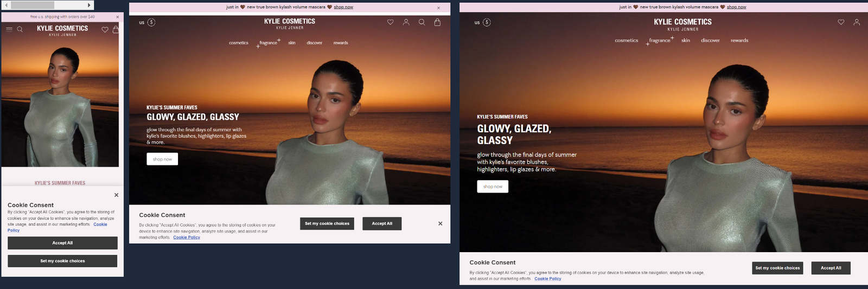Open rewards menu in right view
Image resolution: width=868 pixels, height=289 pixels.
739,41
